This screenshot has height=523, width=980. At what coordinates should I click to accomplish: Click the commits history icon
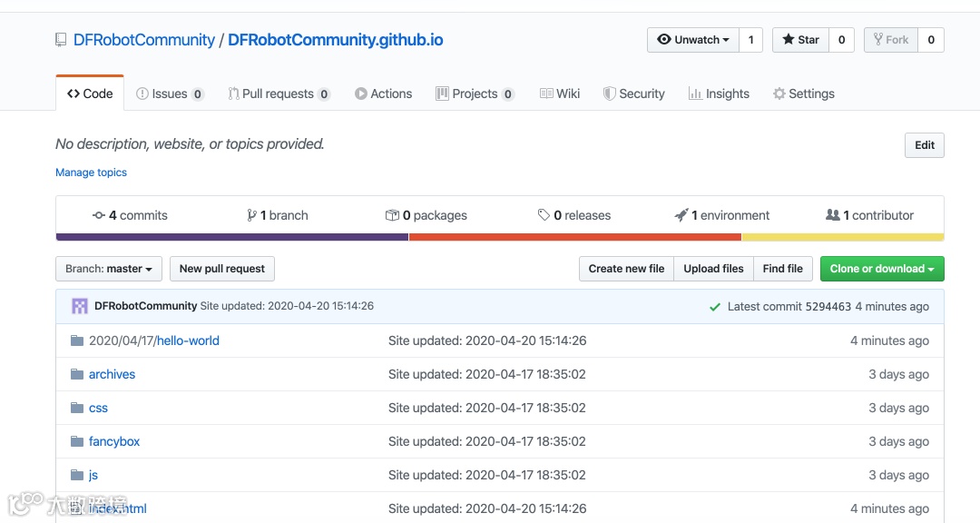click(x=99, y=215)
